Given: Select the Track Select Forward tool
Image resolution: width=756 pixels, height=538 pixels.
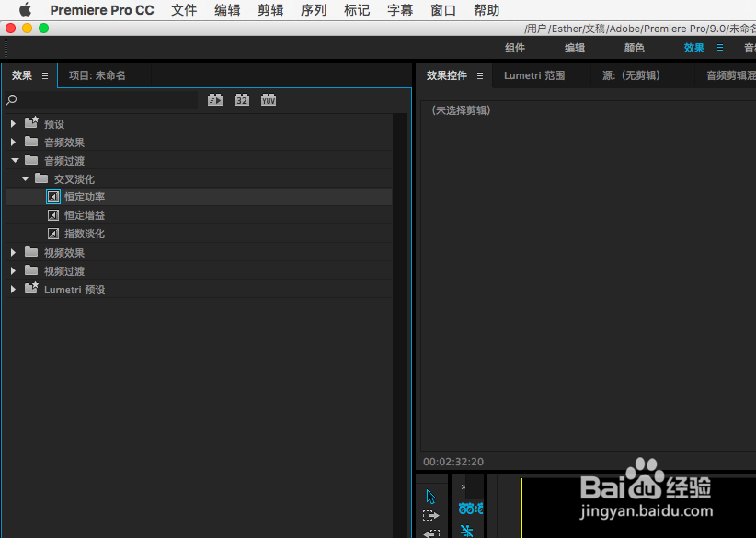Looking at the screenshot, I should (x=431, y=515).
